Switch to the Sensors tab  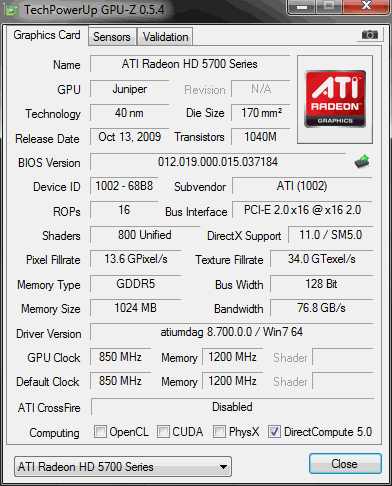pyautogui.click(x=112, y=37)
